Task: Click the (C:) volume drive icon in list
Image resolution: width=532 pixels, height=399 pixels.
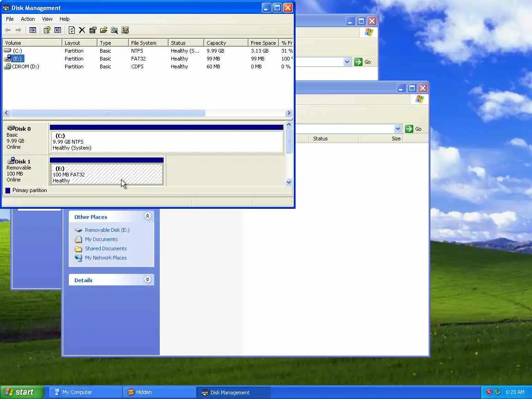Action: (x=7, y=50)
